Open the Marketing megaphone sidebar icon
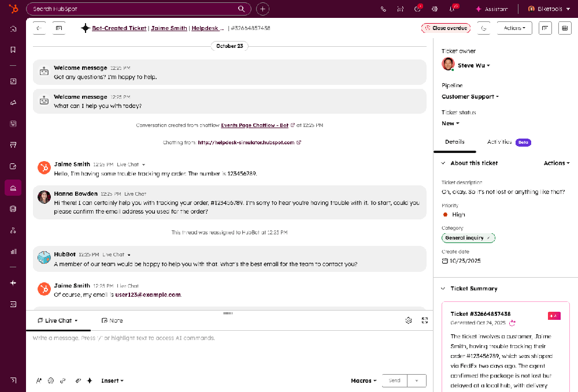 click(x=13, y=103)
